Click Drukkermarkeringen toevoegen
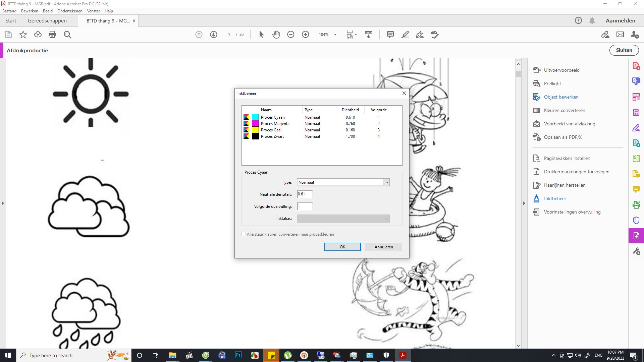 click(576, 171)
